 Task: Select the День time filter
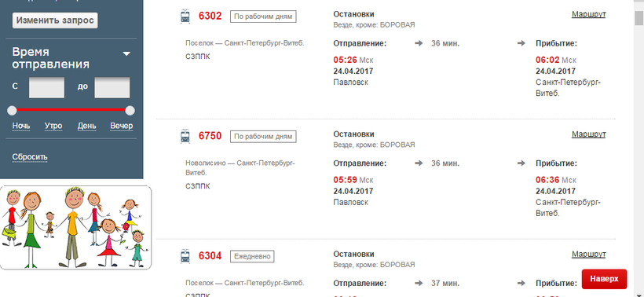(86, 126)
